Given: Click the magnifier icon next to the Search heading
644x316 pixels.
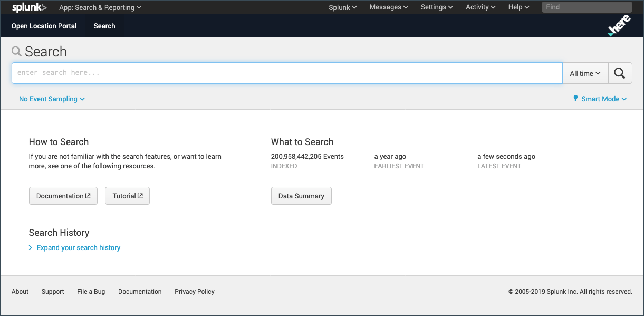Looking at the screenshot, I should pyautogui.click(x=16, y=51).
